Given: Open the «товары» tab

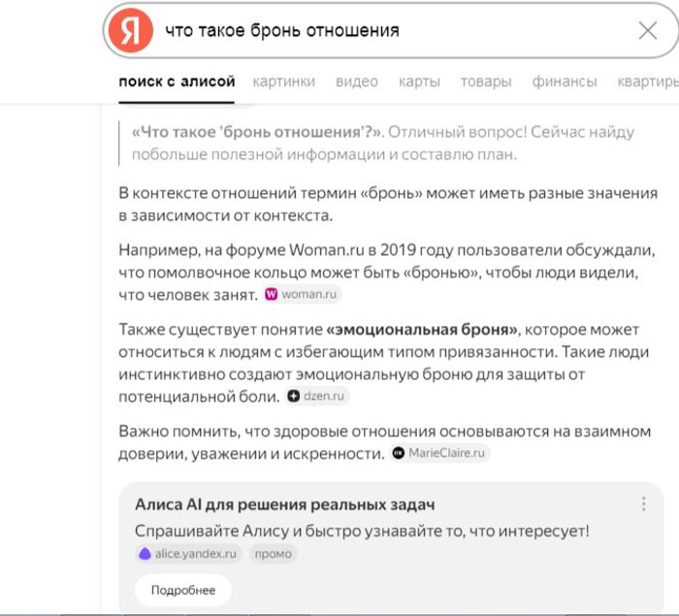Looking at the screenshot, I should [486, 81].
